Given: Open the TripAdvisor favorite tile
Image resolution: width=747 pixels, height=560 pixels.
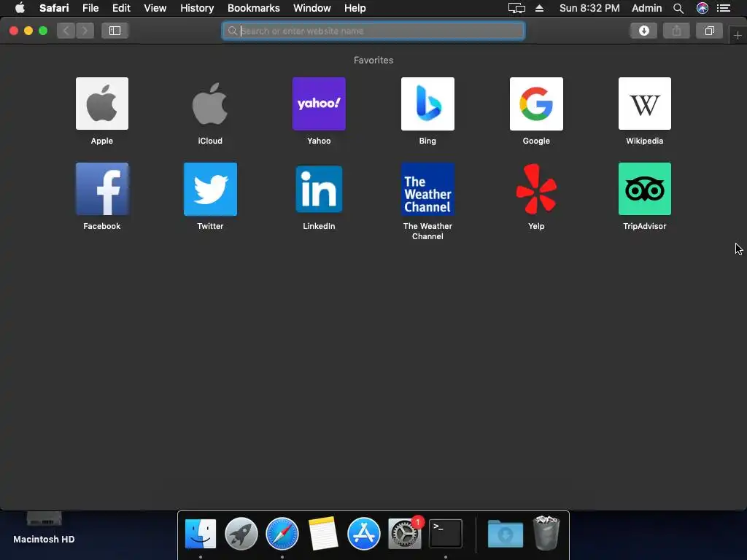Looking at the screenshot, I should click(x=645, y=189).
